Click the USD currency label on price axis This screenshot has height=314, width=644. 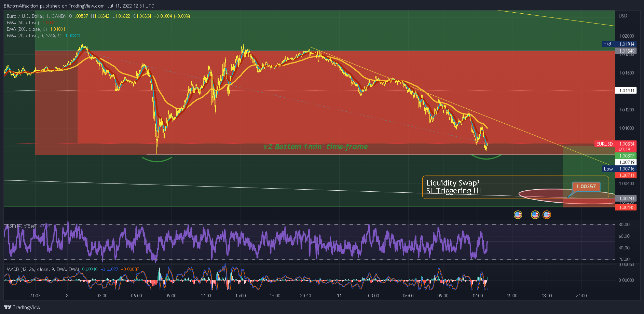[x=623, y=16]
